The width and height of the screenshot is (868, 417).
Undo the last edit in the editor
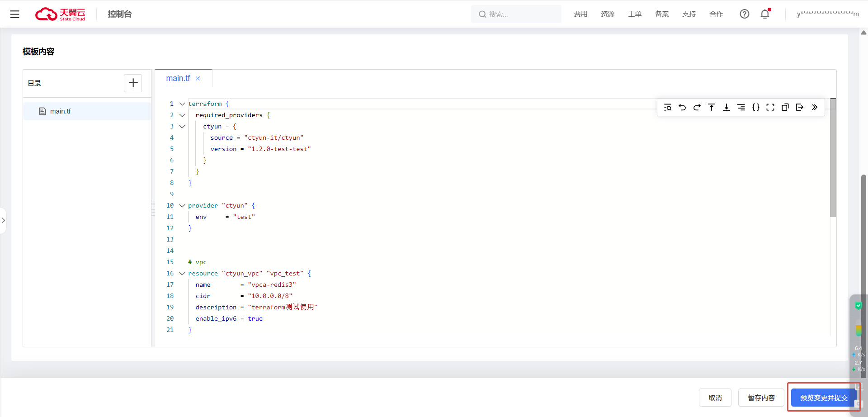(x=682, y=107)
